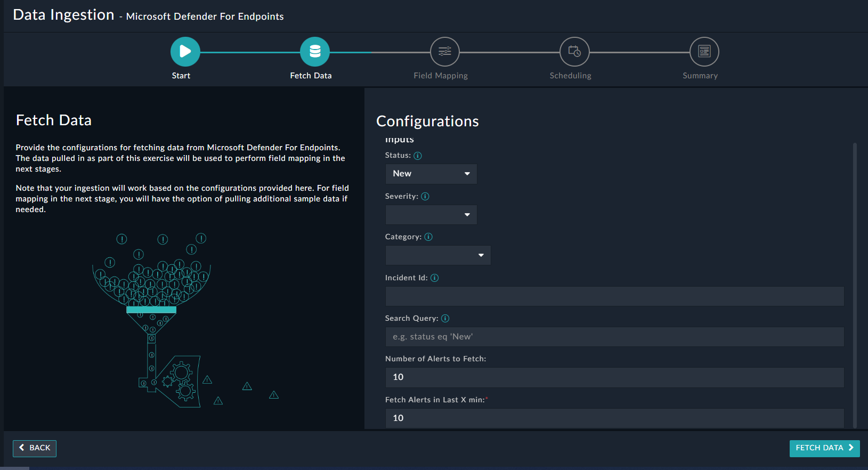Click the Search Query input field
The image size is (868, 470).
(x=614, y=337)
